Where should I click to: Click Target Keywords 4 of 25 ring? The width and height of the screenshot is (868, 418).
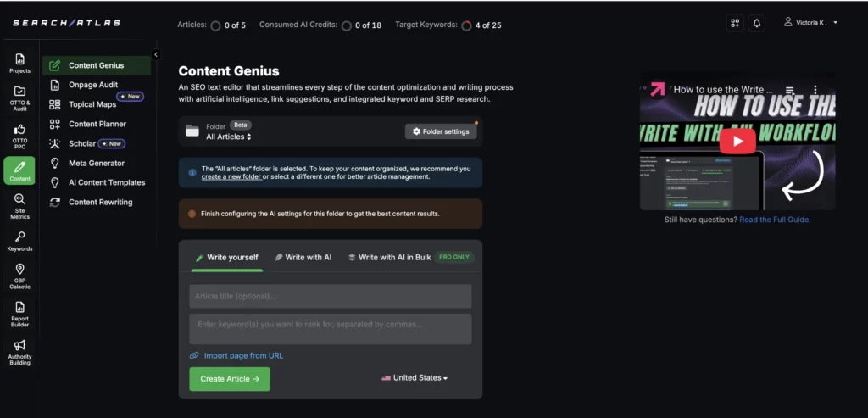coord(467,25)
